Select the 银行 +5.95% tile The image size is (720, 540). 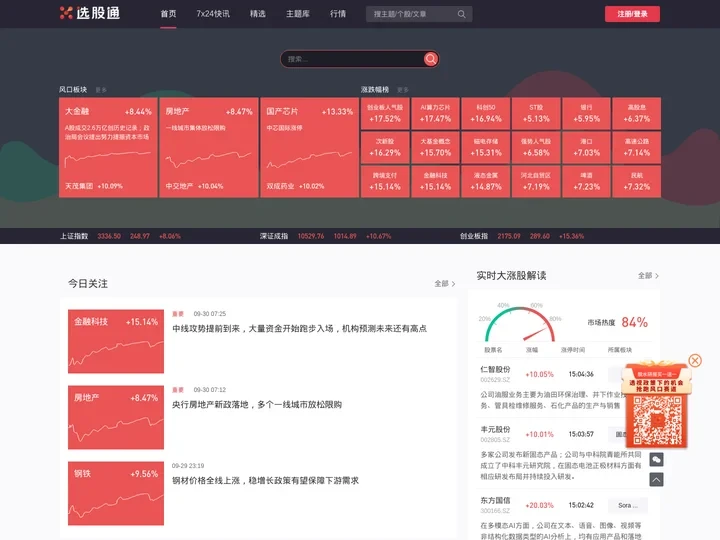coord(586,113)
